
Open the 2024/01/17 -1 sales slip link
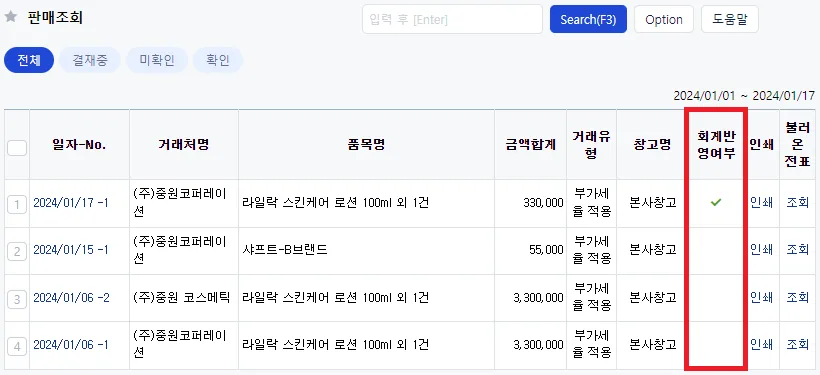71,203
